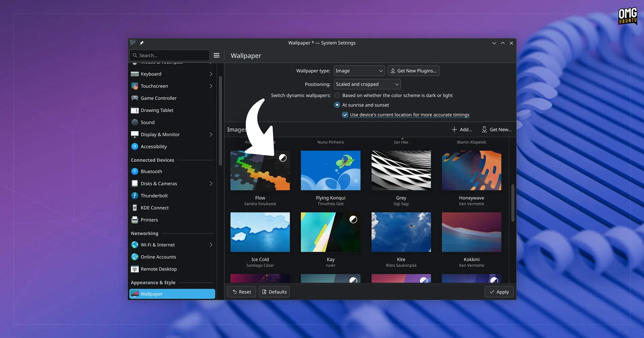Expand the Keyboard category arrow
Screen dimensions: 644x338
(x=211, y=74)
